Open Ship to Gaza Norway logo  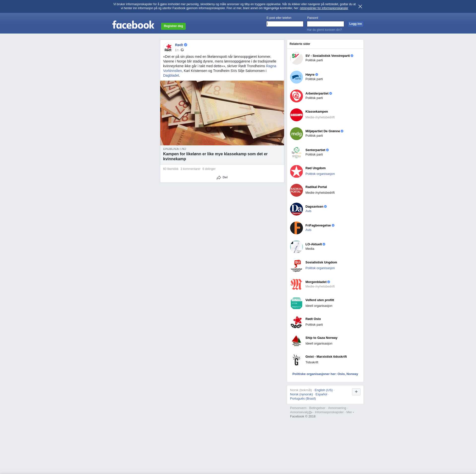click(x=297, y=341)
